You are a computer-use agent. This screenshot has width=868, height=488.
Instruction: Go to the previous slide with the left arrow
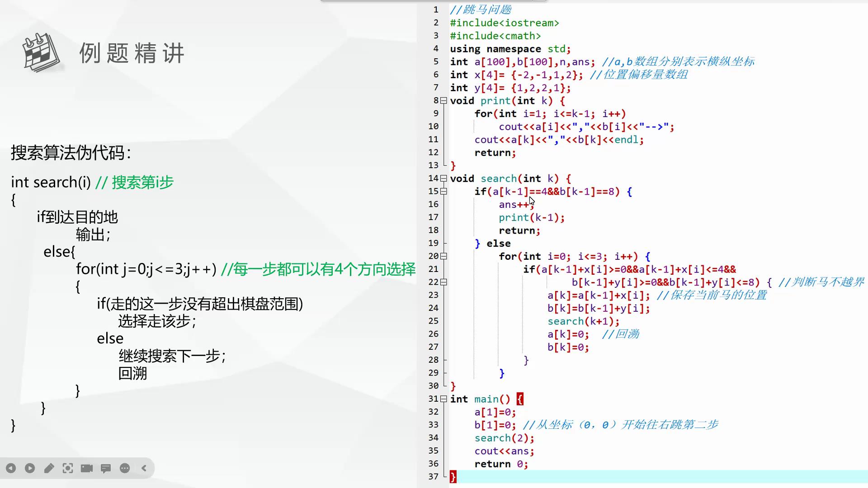(11, 468)
